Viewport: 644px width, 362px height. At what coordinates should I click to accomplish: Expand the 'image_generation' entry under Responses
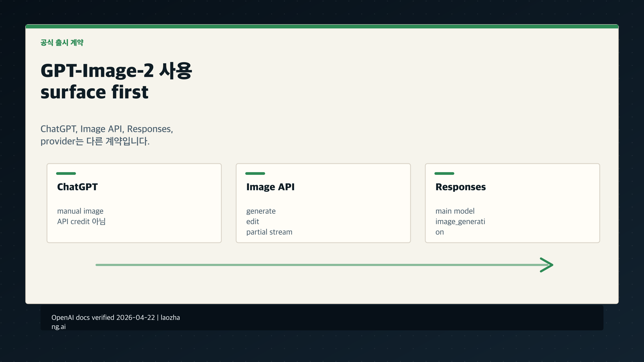tap(460, 227)
